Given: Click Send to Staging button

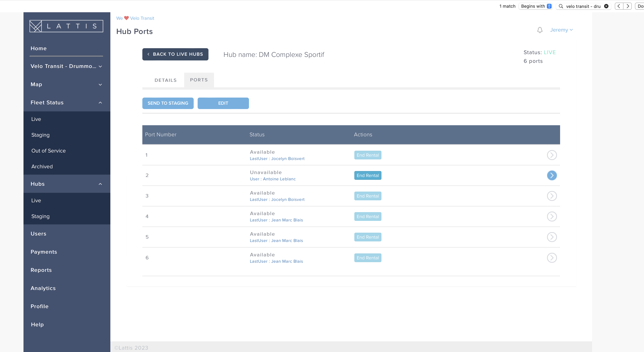Looking at the screenshot, I should click(168, 103).
